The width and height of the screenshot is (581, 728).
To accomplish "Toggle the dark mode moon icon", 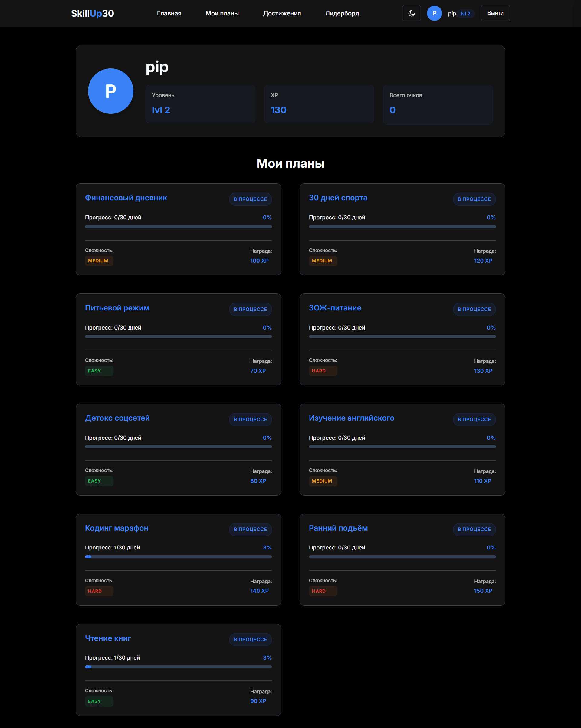I will 411,13.
